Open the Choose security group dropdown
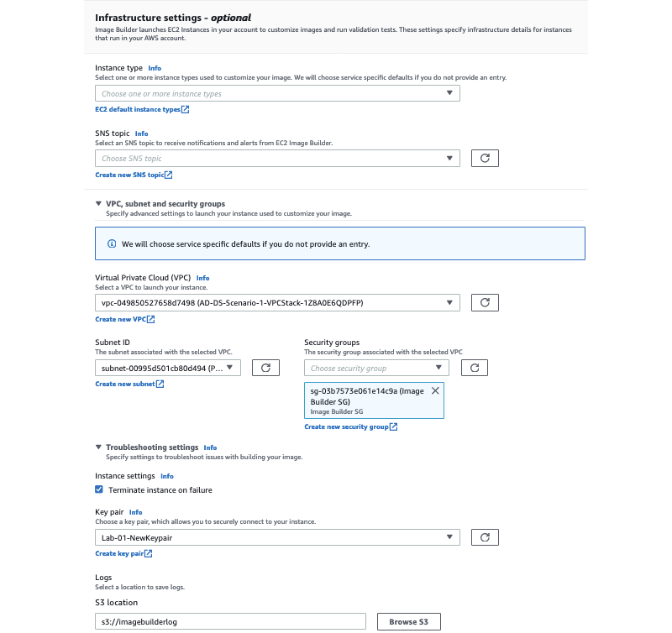This screenshot has height=633, width=672. pos(375,367)
